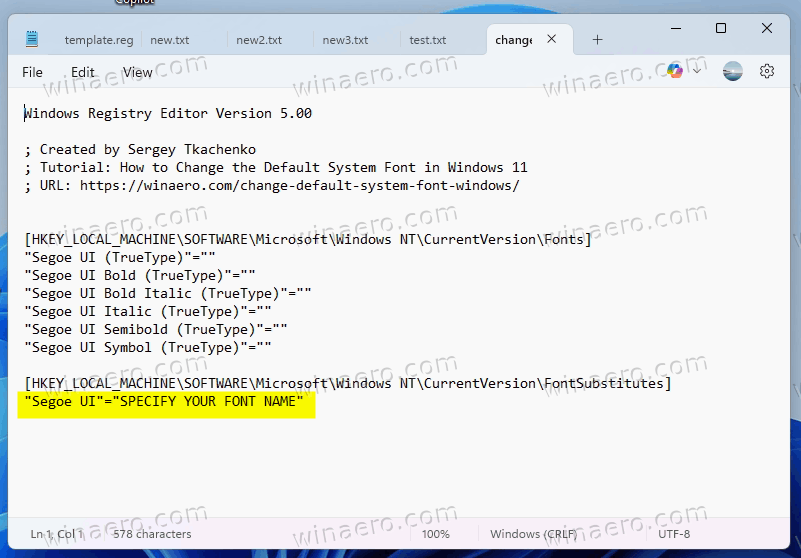Click the "Segoe UI Symbol (TrueType)" line

(x=148, y=347)
